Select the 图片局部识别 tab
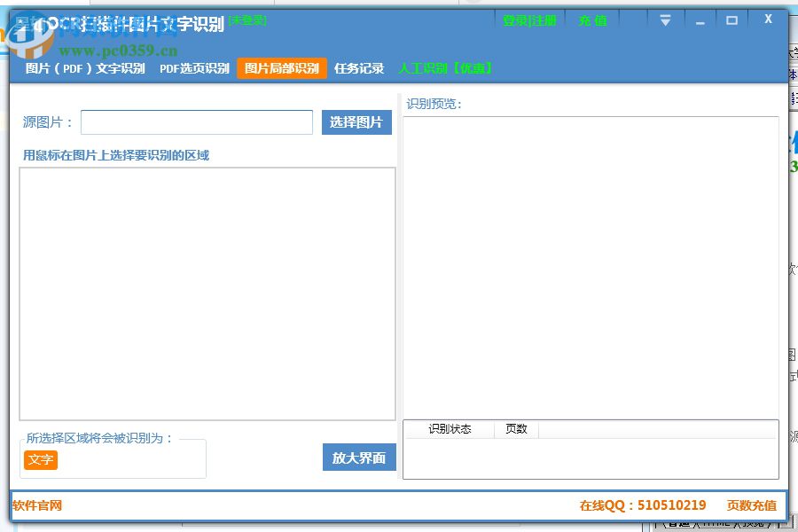Image resolution: width=798 pixels, height=532 pixels. point(280,67)
